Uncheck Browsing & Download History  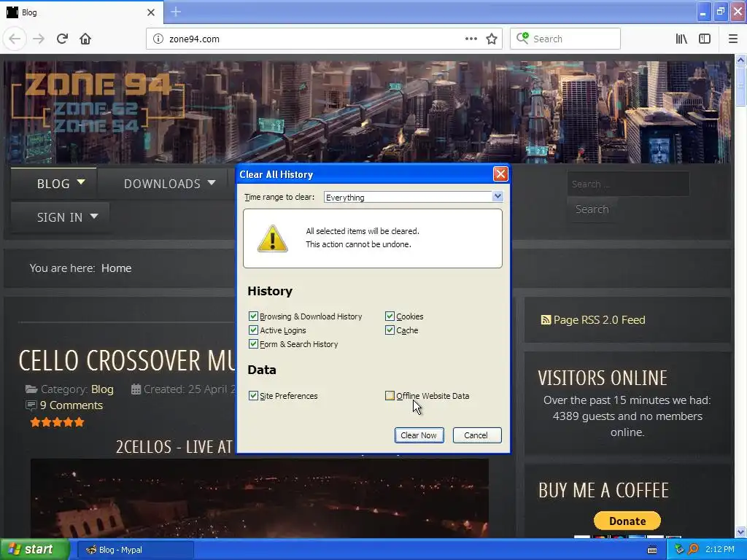tap(253, 316)
